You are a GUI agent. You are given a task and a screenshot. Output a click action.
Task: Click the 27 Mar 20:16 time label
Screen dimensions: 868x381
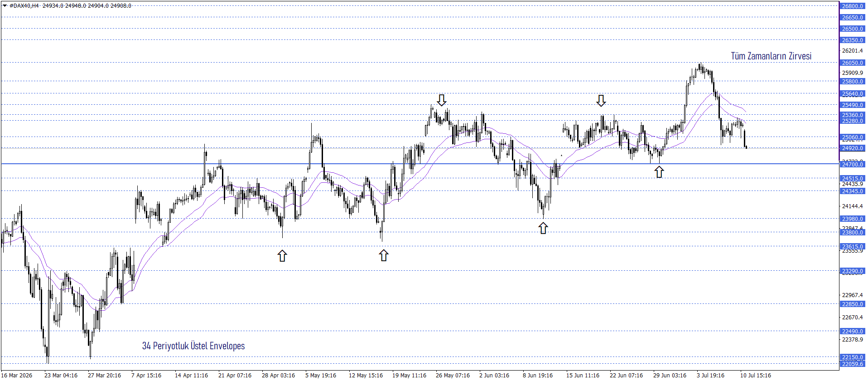[104, 376]
